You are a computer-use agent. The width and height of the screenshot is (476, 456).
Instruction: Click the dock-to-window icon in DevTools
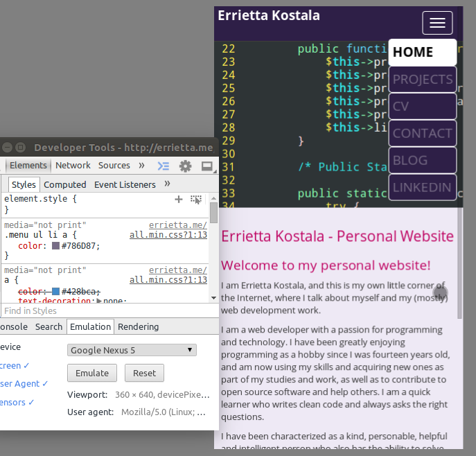pyautogui.click(x=207, y=166)
